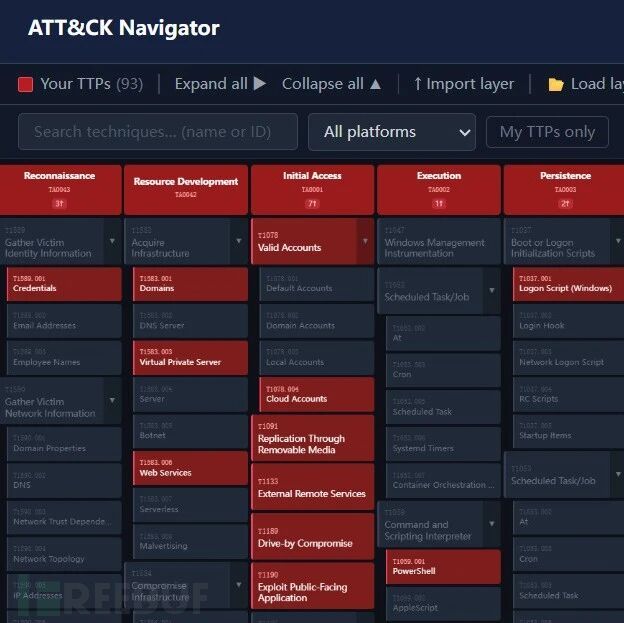624x623 pixels.
Task: Click the Resource Development tactic header
Action: tap(186, 190)
